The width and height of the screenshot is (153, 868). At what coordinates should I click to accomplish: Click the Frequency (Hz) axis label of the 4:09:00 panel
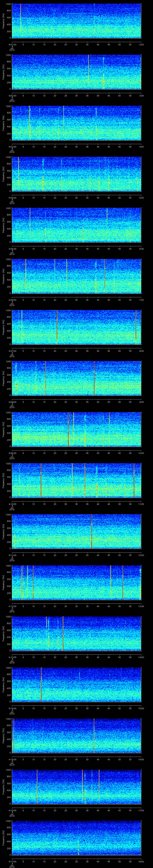3,429
